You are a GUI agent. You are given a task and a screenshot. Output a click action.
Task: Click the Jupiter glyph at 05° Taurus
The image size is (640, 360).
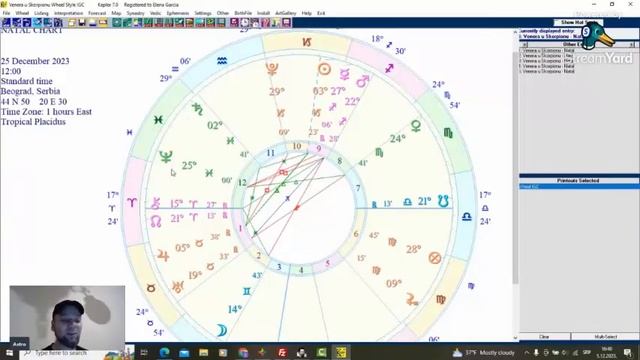(x=163, y=256)
